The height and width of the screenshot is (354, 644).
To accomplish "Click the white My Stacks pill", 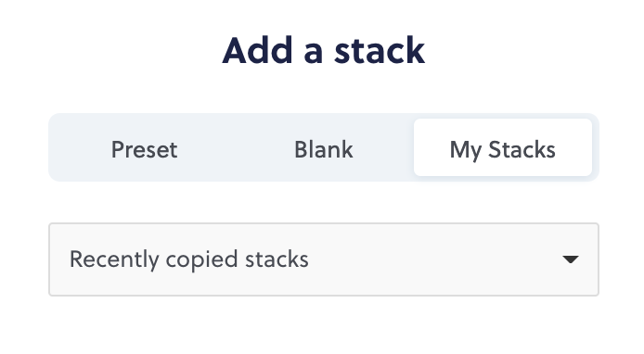I will [x=503, y=147].
